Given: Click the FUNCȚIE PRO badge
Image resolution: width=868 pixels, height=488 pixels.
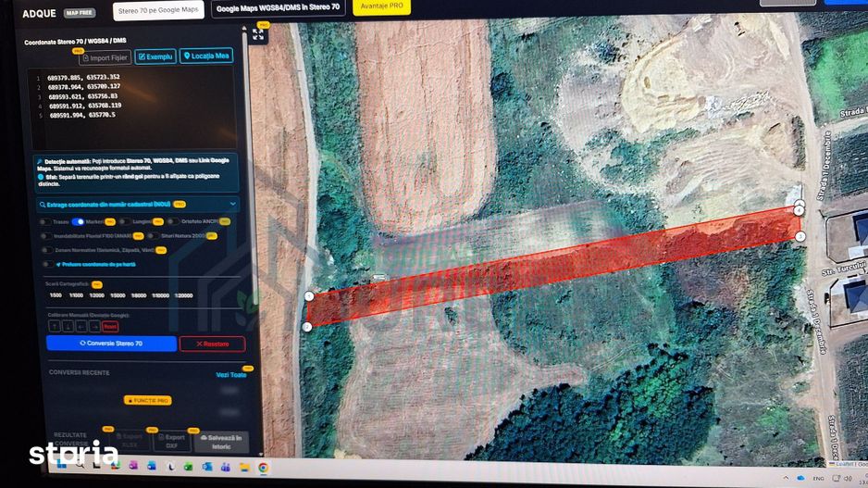Looking at the screenshot, I should pos(147,400).
